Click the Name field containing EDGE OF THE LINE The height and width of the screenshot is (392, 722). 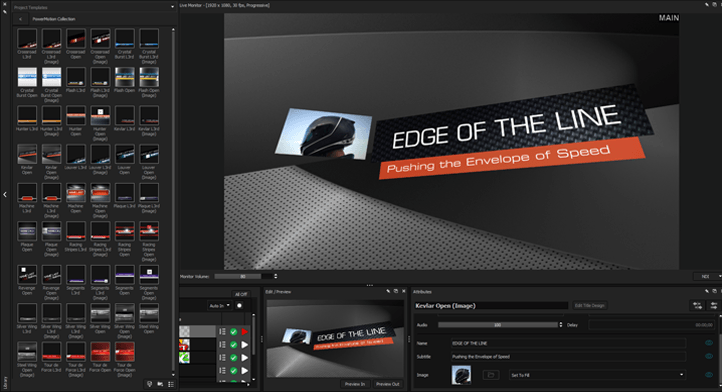(x=569, y=343)
